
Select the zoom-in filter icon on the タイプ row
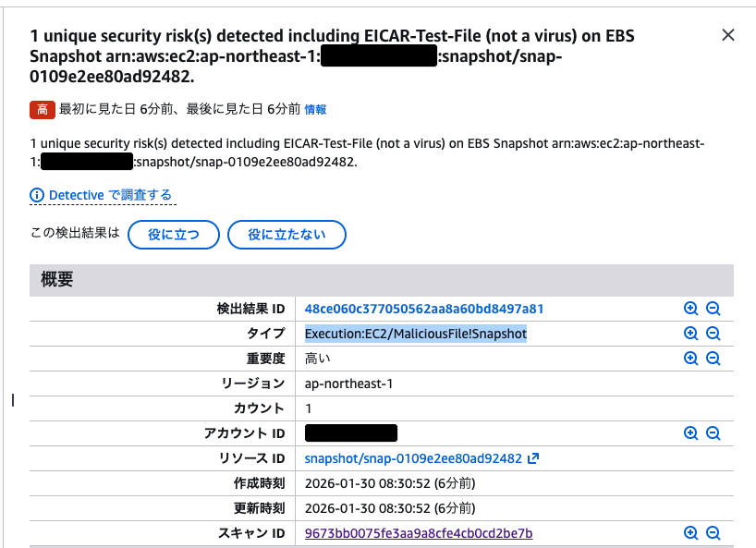(691, 334)
